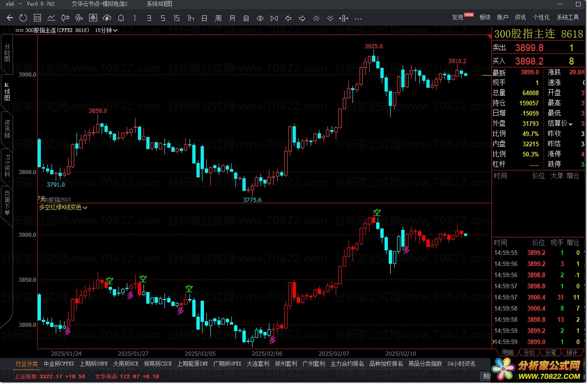
Task: Click the double up chevron icon
Action: tap(316, 19)
